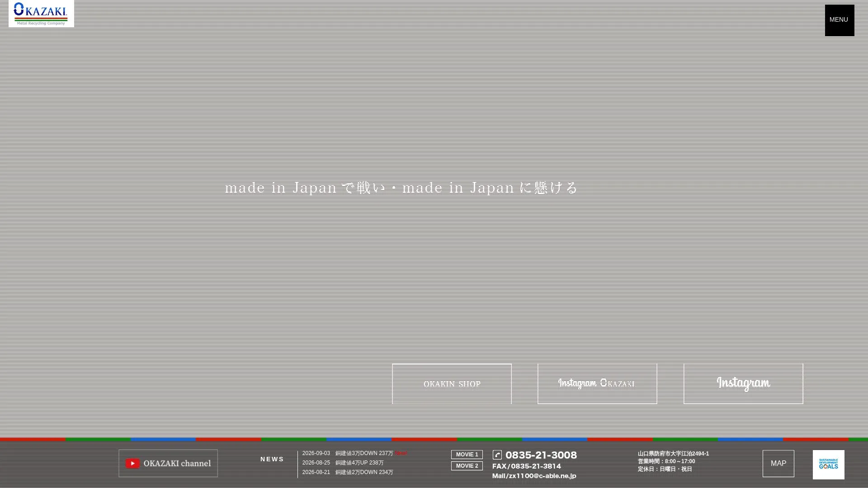Open the plain Instagram banner
The height and width of the screenshot is (488, 868).
[x=743, y=384]
